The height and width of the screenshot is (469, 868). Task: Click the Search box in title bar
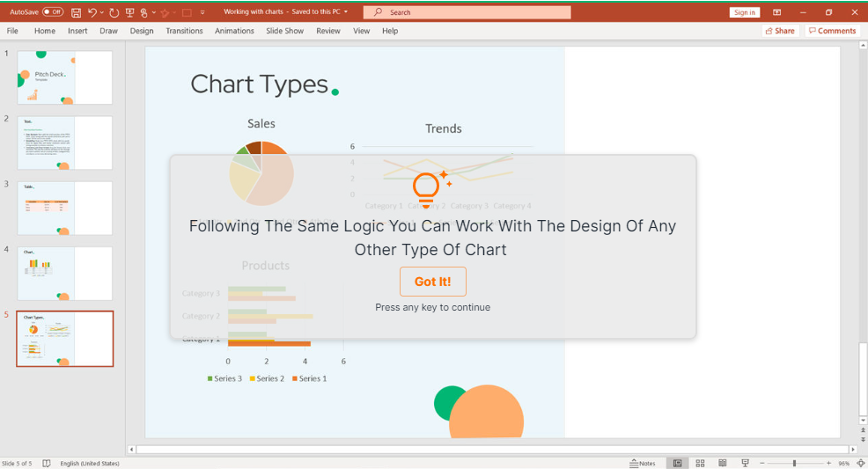click(467, 12)
